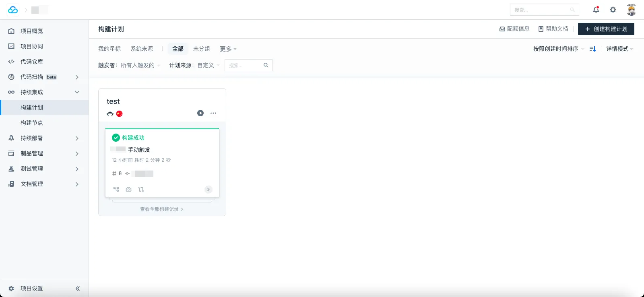Open the settings gear in top bar
Image resolution: width=644 pixels, height=297 pixels.
click(613, 10)
